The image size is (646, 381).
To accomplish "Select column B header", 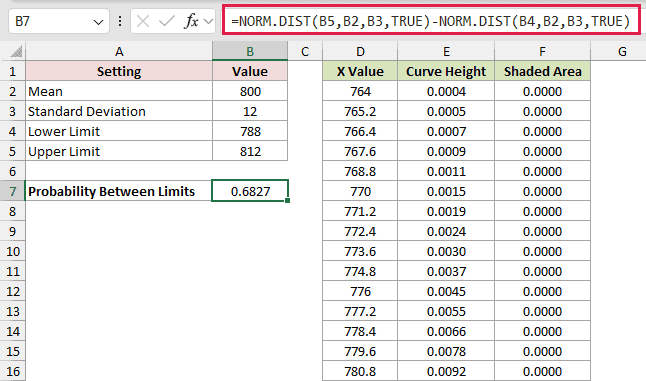I will point(250,51).
